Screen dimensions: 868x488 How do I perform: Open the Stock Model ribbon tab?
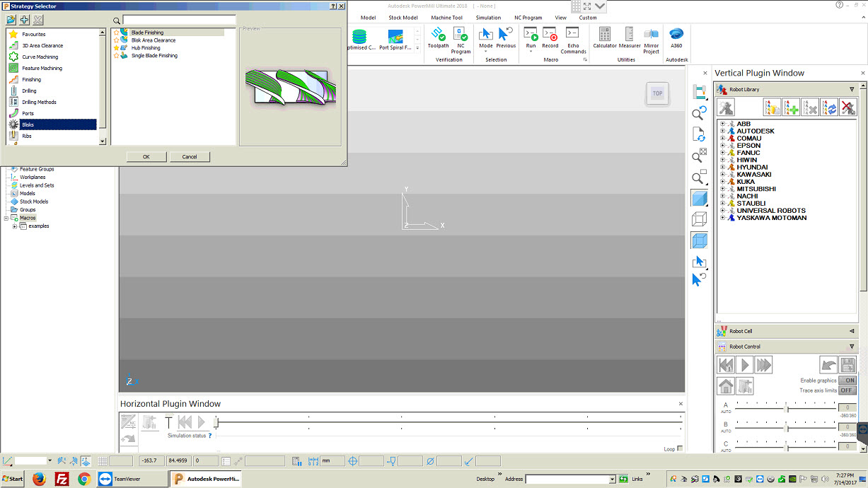pos(403,18)
